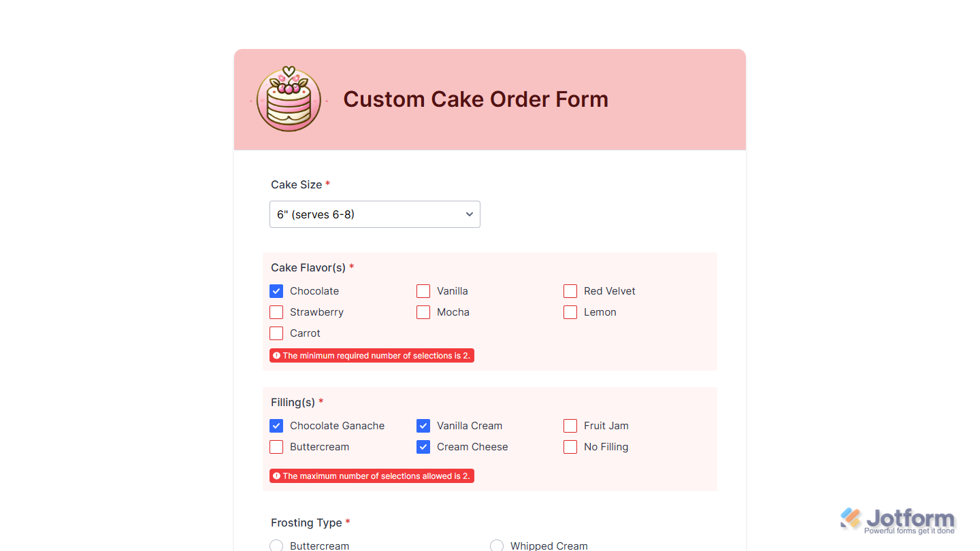Click the cake logo icon
Viewport: 980px width, 551px height.
[289, 99]
